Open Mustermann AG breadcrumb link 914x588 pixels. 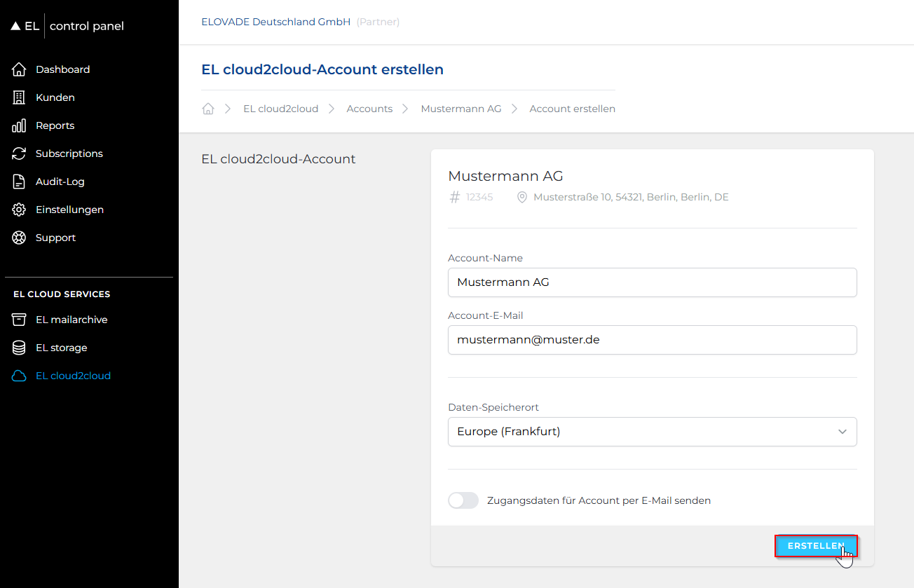pos(461,109)
